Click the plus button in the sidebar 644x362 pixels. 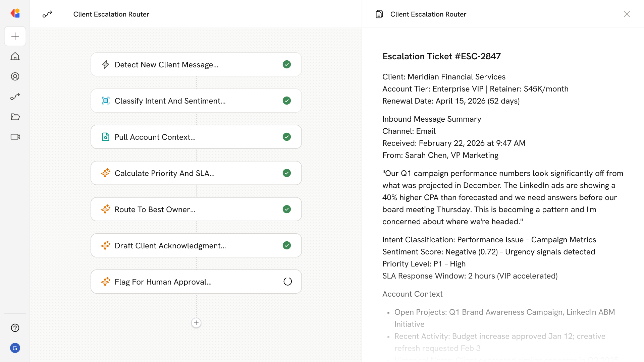pos(15,36)
